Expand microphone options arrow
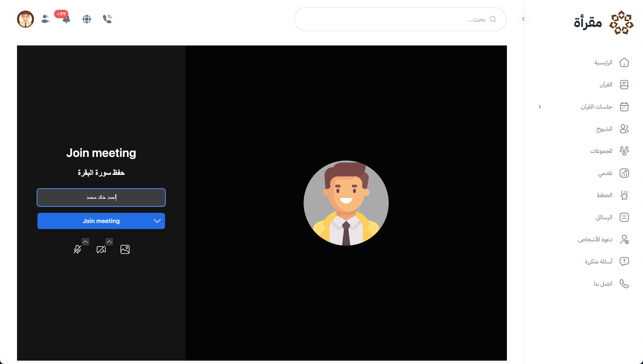Screen dimensions: 643x364 point(85,241)
